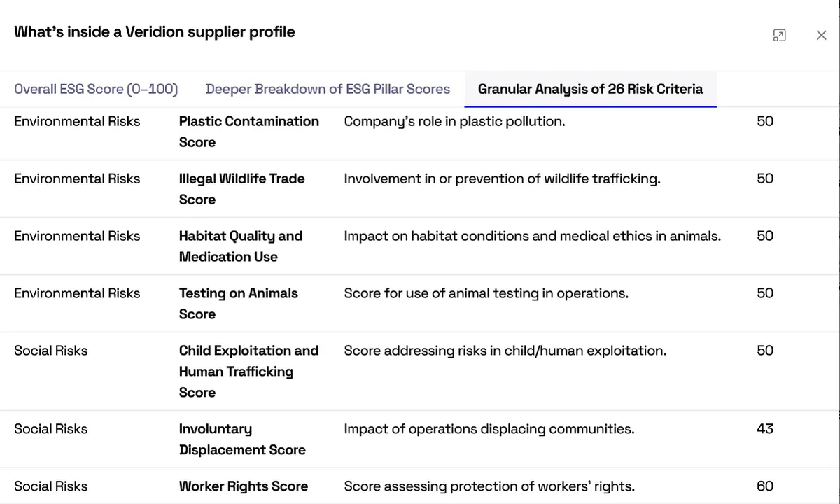Click the dialog title heading text
Image resolution: width=840 pixels, height=504 pixels.
pyautogui.click(x=155, y=32)
